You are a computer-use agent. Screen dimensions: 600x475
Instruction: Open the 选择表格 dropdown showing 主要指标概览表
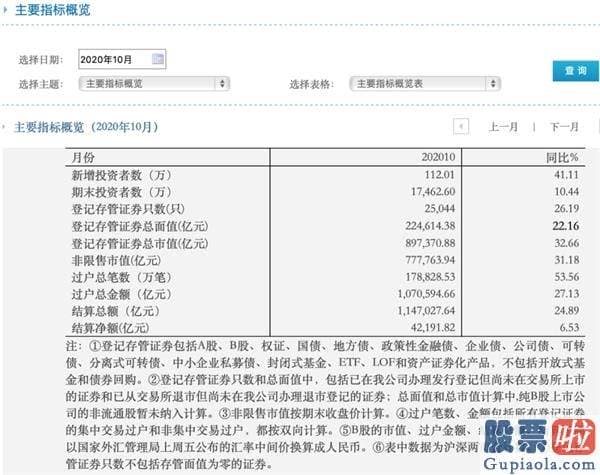[425, 84]
